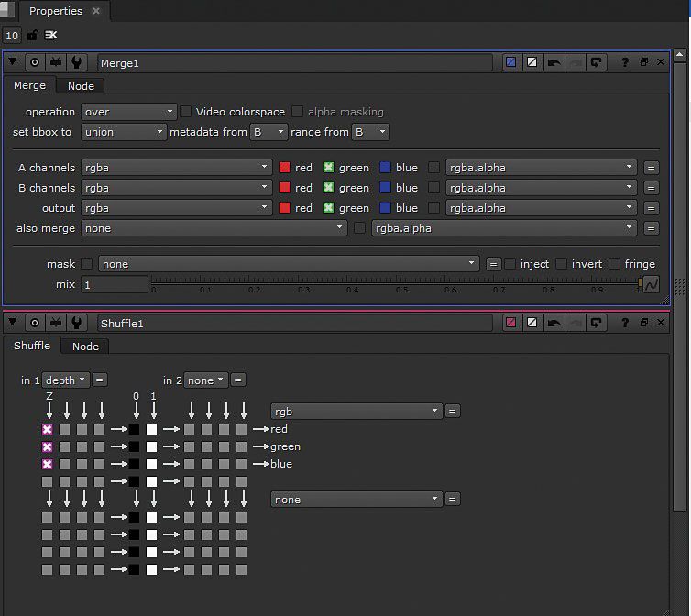Click the center-node target icon on Shuffle1
Screen dimensions: 691x616
click(x=35, y=323)
